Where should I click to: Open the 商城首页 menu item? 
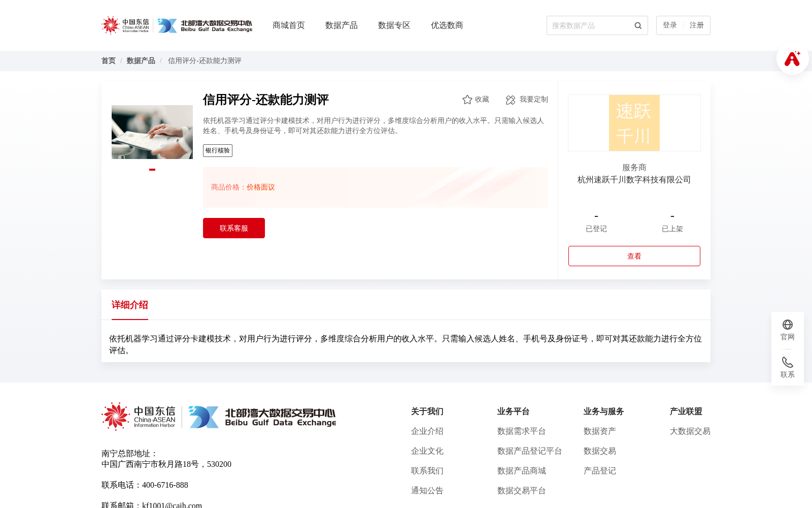[289, 25]
